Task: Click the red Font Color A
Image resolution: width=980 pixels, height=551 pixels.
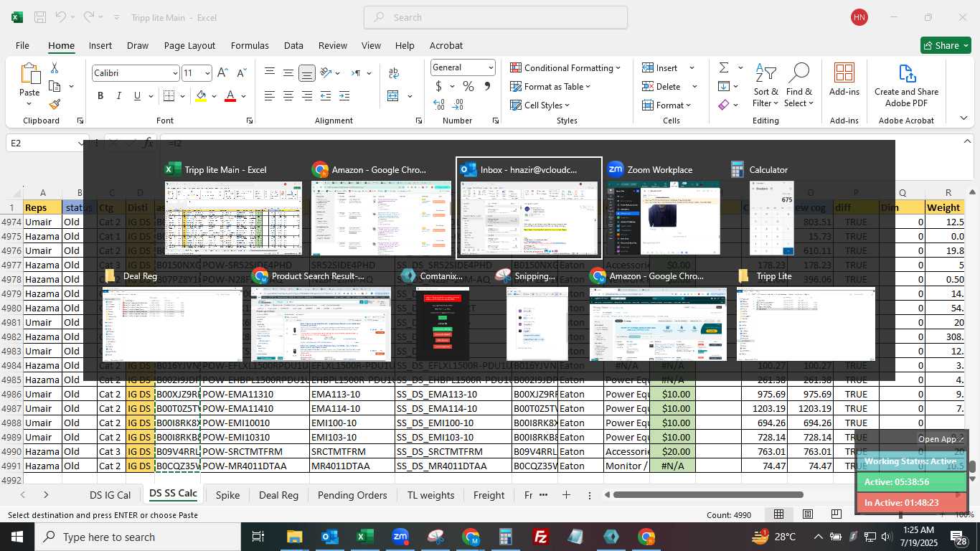Action: click(x=230, y=96)
